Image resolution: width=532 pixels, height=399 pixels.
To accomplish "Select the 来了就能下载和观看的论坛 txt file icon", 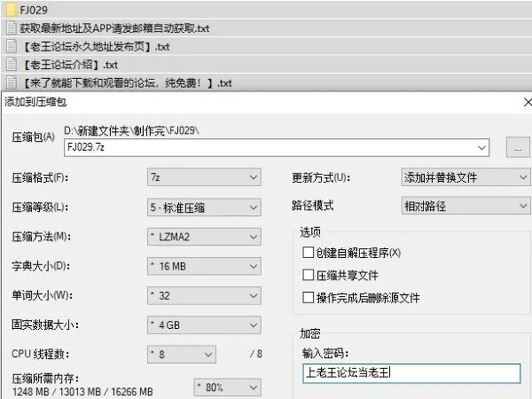I will [x=12, y=83].
